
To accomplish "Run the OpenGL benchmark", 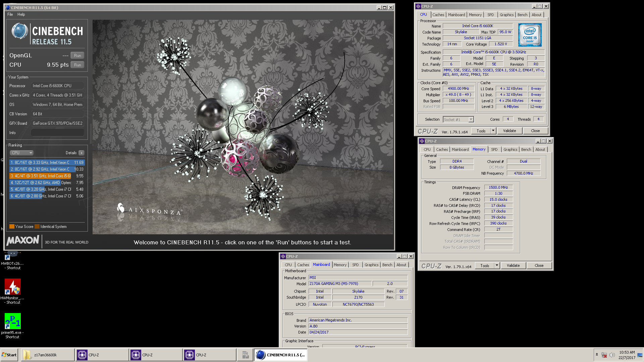I will point(77,56).
